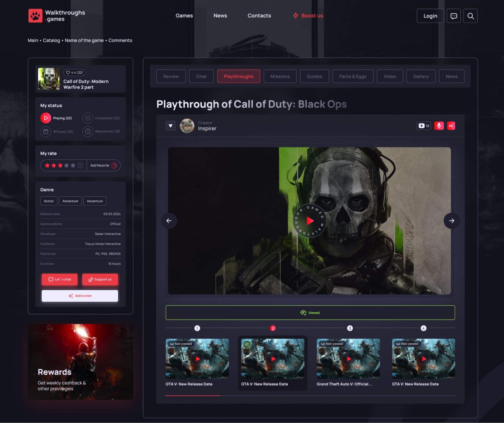Open the Rewards cashback banner
This screenshot has height=423, width=504.
pyautogui.click(x=81, y=362)
